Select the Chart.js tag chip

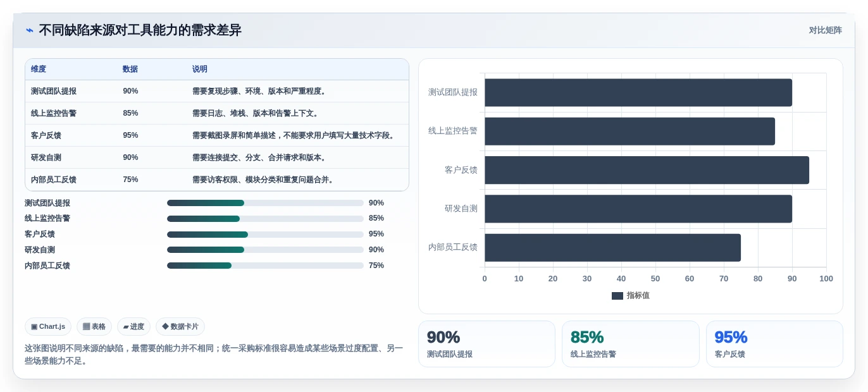pyautogui.click(x=48, y=327)
